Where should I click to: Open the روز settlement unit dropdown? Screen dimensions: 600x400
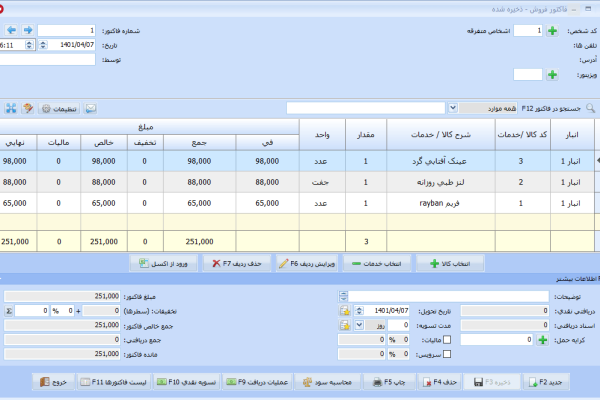pos(359,325)
